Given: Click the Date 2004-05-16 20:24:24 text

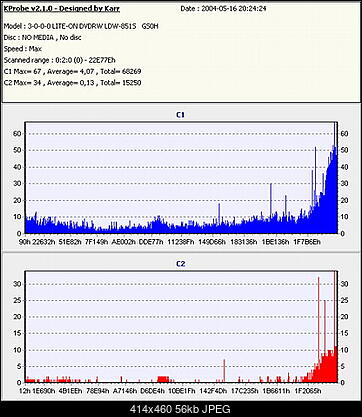Looking at the screenshot, I should click(223, 9).
